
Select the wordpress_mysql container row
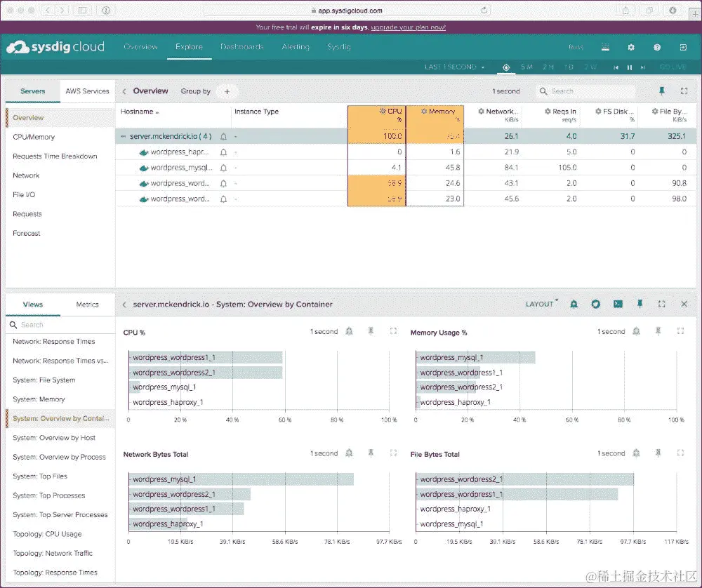click(x=406, y=168)
